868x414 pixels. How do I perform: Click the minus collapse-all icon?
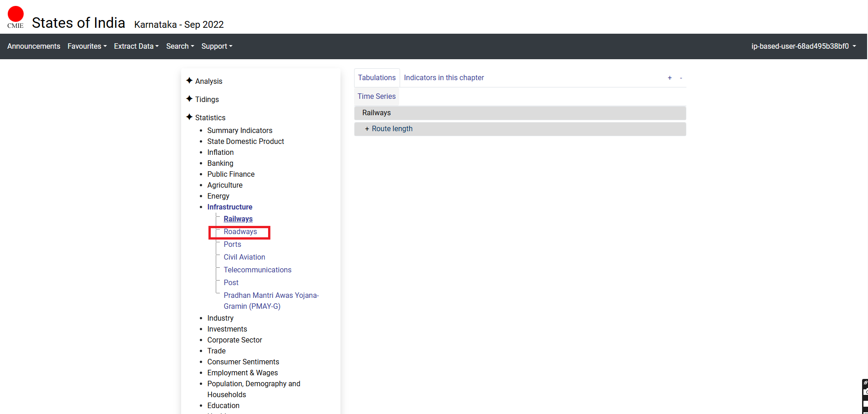[681, 78]
